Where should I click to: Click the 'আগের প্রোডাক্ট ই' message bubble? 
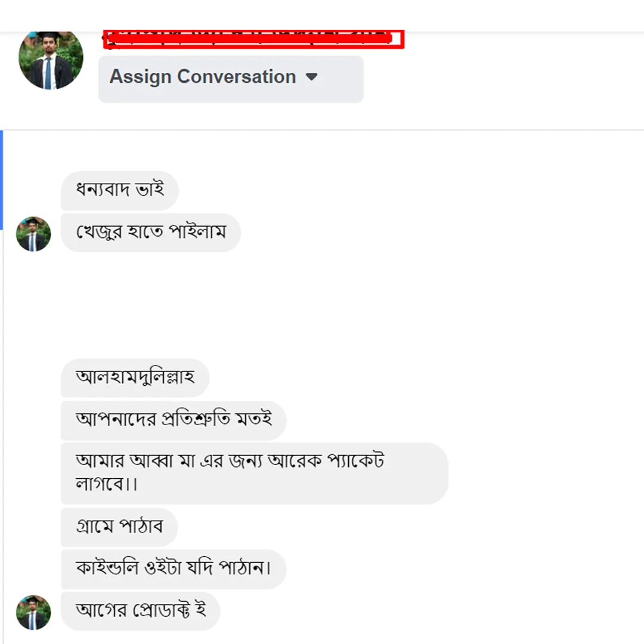pos(140,611)
